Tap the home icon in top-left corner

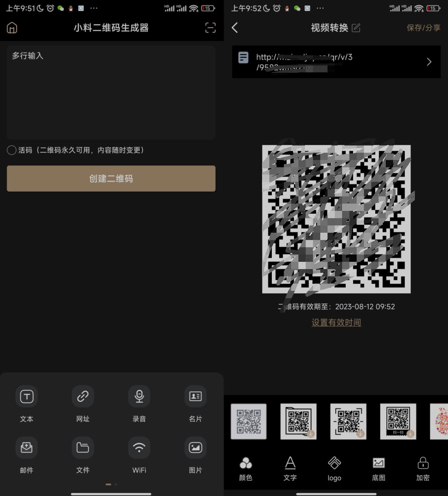tap(12, 28)
